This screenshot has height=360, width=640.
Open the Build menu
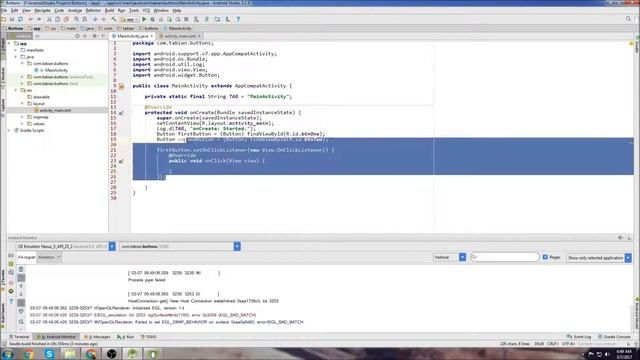[109, 10]
